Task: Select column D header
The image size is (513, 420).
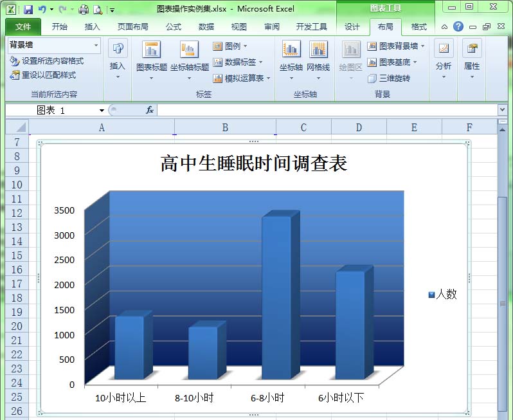Action: click(x=359, y=127)
